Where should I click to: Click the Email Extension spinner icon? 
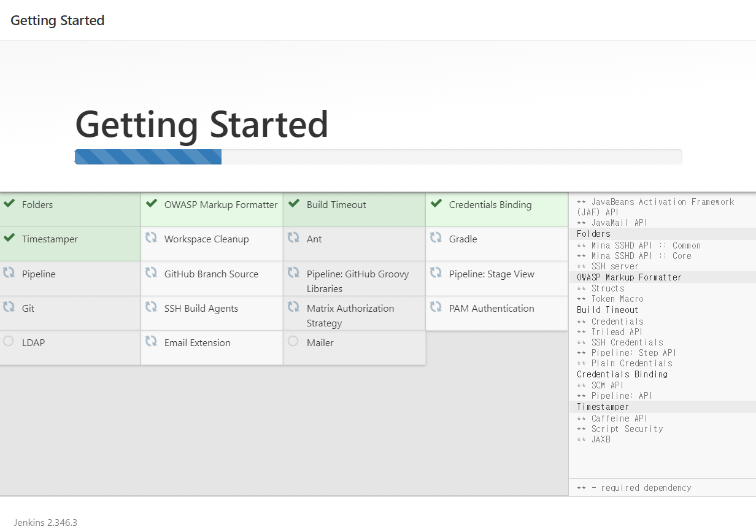pyautogui.click(x=151, y=341)
